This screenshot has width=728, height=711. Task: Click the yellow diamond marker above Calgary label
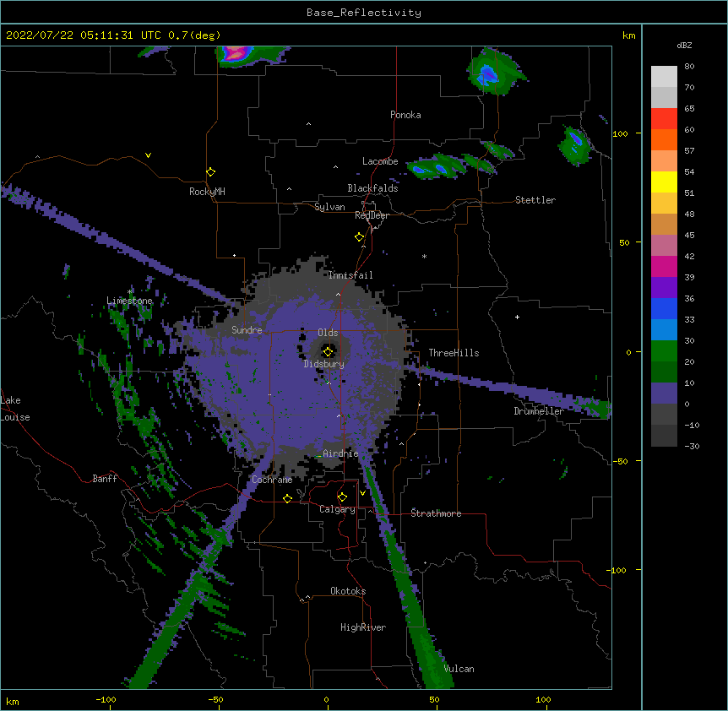point(342,497)
